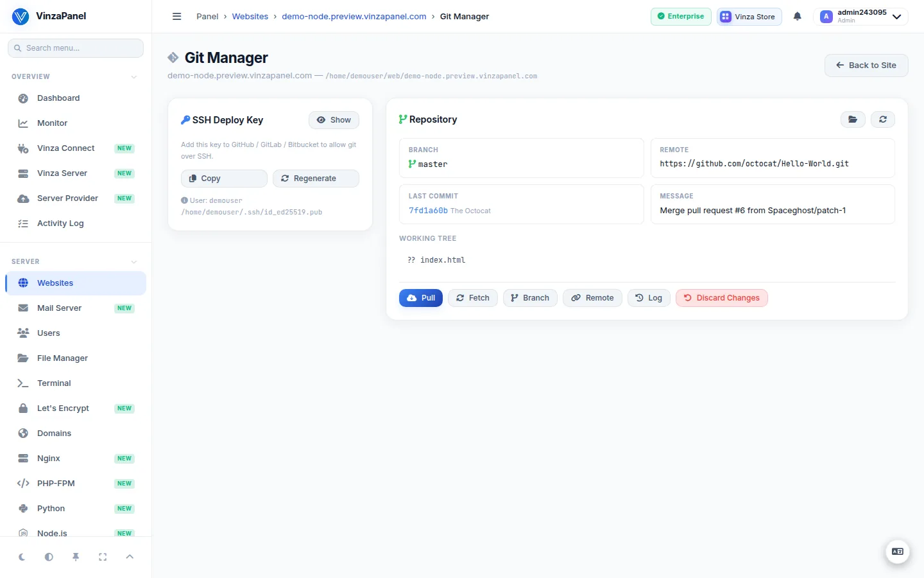Go to Monitor in the sidebar
This screenshot has height=578, width=924.
[x=76, y=123]
